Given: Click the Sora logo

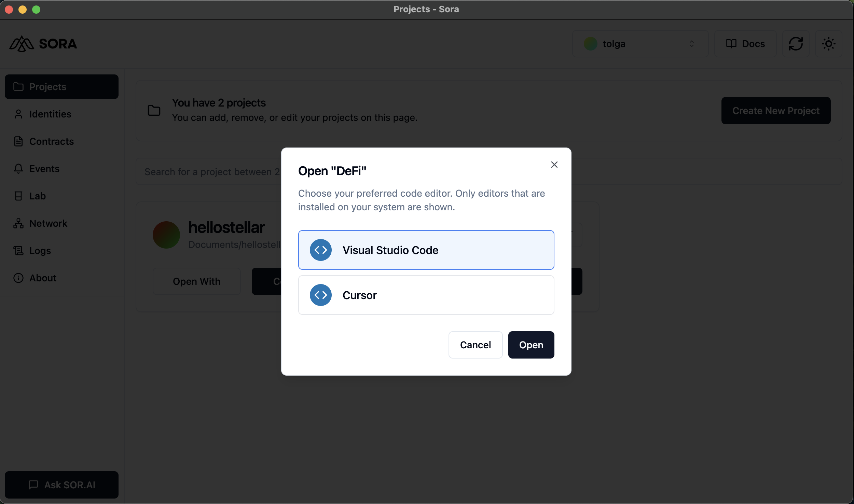Looking at the screenshot, I should pos(43,44).
